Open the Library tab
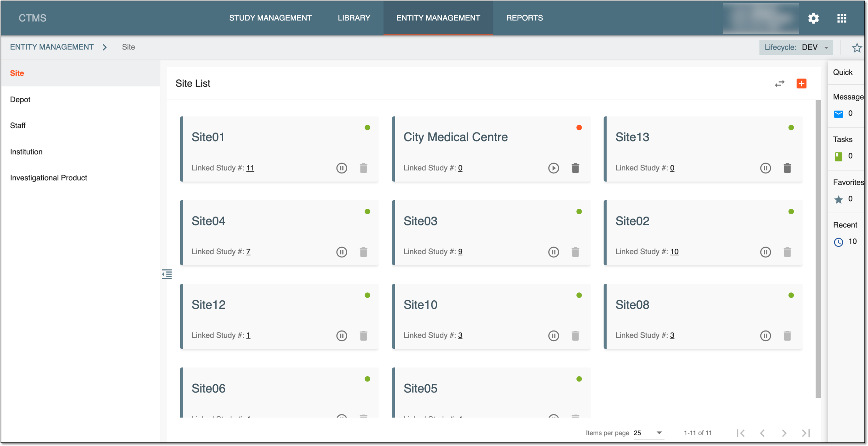This screenshot has height=446, width=868. (x=354, y=18)
